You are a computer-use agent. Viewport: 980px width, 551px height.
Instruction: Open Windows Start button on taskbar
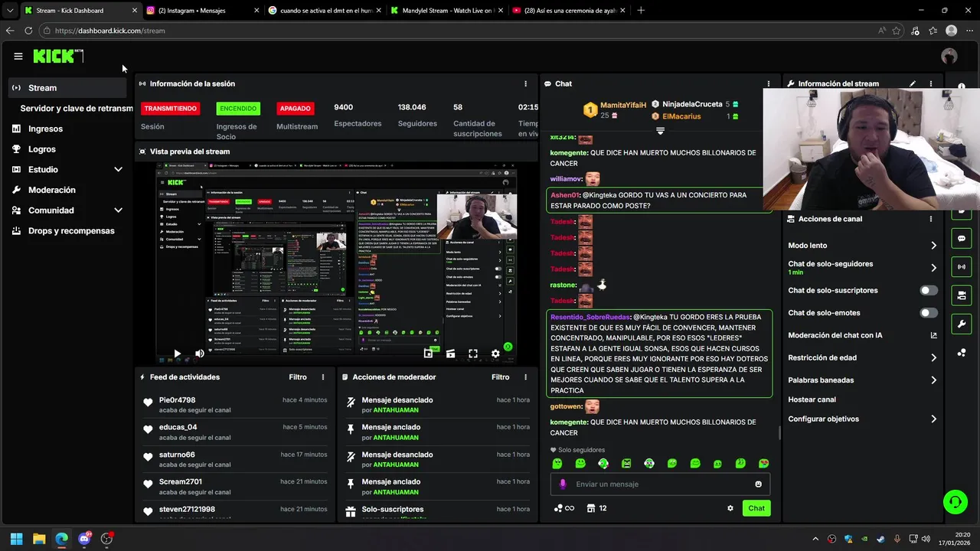point(16,539)
